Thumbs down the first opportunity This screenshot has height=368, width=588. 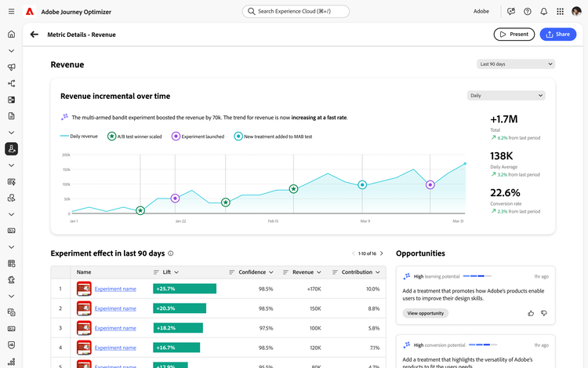click(544, 313)
